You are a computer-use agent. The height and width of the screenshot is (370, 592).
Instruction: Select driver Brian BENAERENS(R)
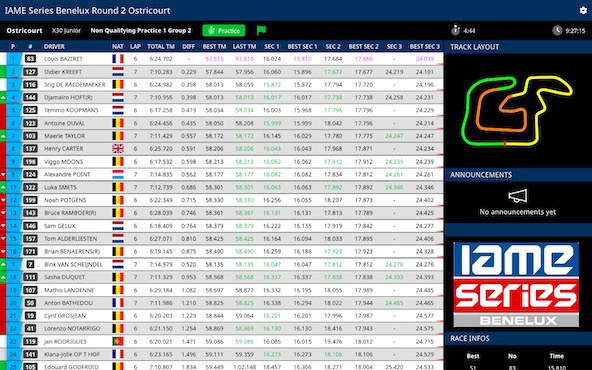tap(72, 251)
